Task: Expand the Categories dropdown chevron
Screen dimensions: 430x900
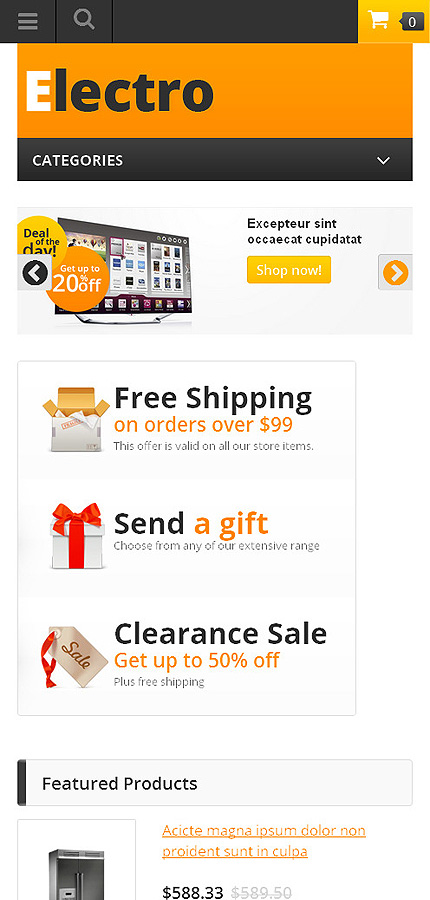Action: pos(383,160)
